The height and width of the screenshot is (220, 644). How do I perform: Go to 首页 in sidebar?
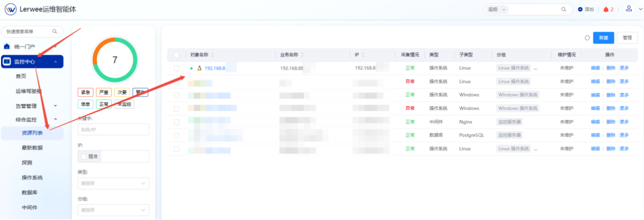21,76
